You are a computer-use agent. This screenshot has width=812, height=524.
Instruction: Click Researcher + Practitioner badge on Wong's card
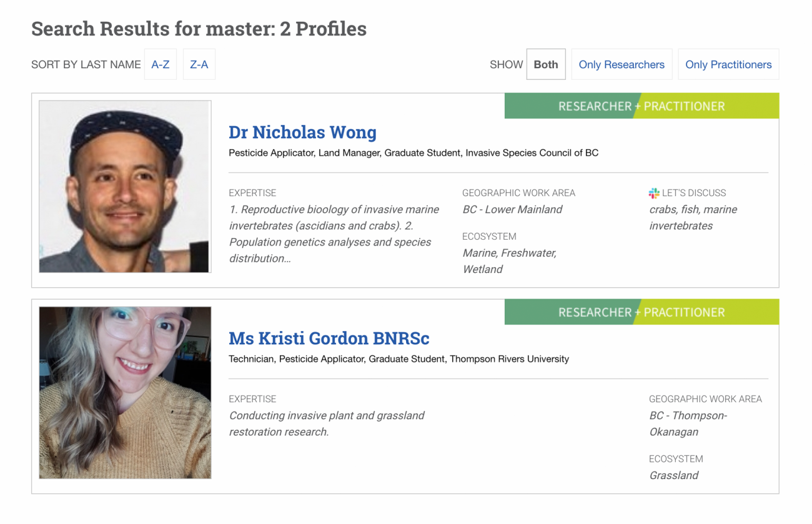641,106
